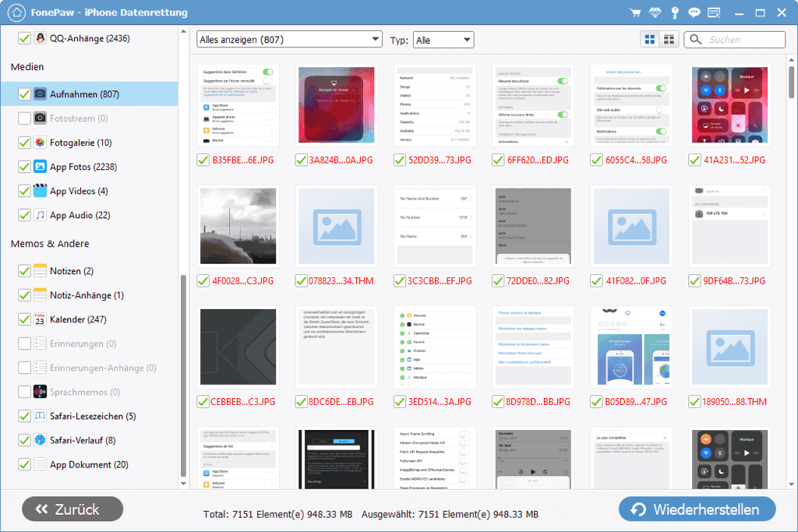
Task: Uncheck the Kalender (247) checkbox
Action: pos(24,319)
